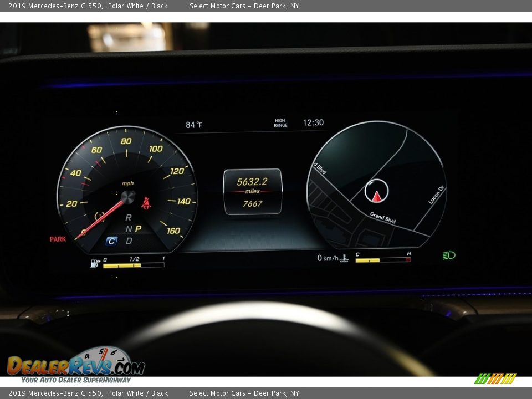Screen dimensions: 532x399
Task: Select the R gear letter
Action: click(x=128, y=217)
